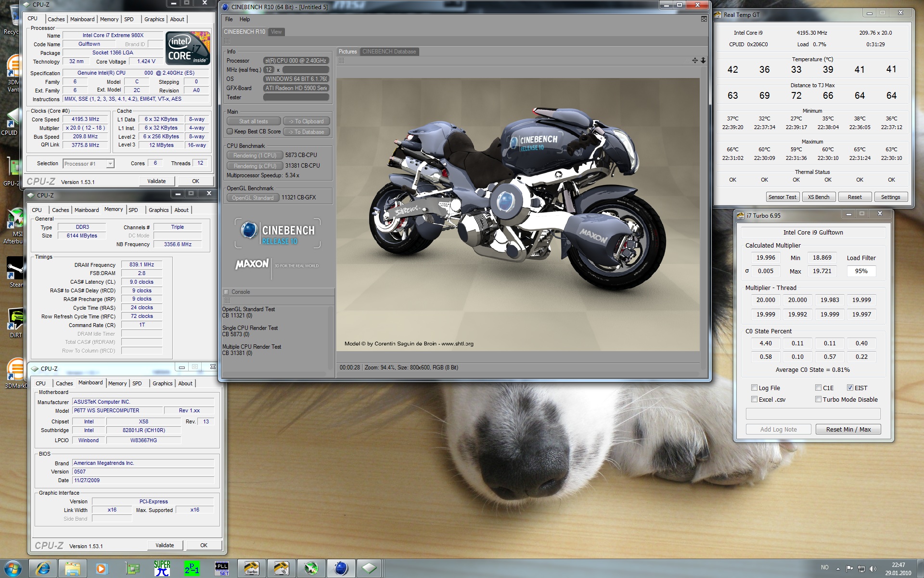Open the Caches tab in top CPU-Z window
924x578 pixels.
[x=56, y=19]
